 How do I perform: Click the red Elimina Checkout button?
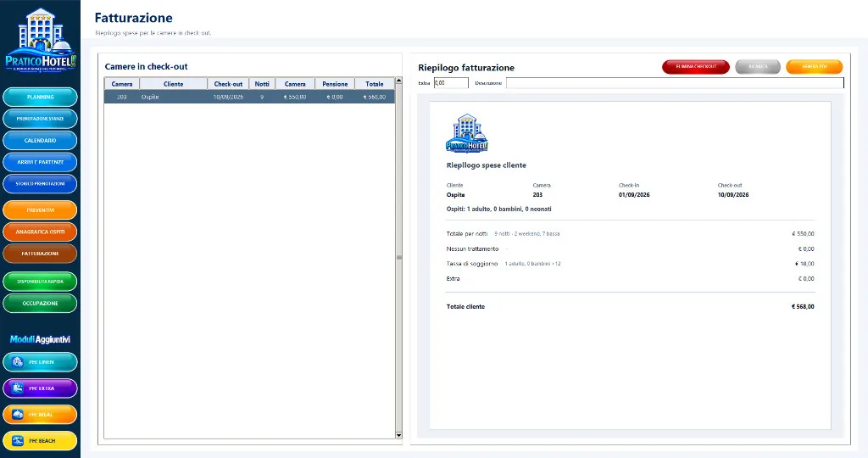[x=696, y=66]
